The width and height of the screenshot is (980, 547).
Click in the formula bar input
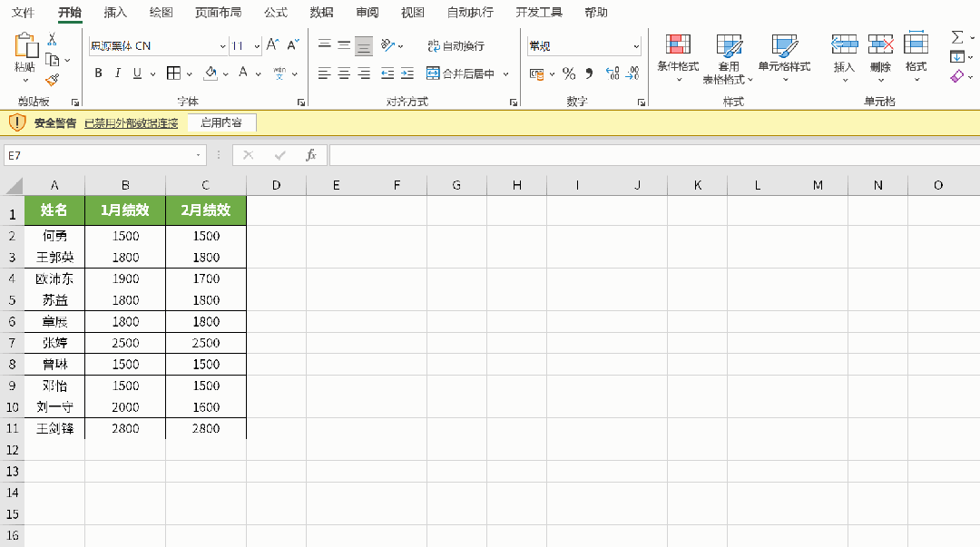(654, 155)
